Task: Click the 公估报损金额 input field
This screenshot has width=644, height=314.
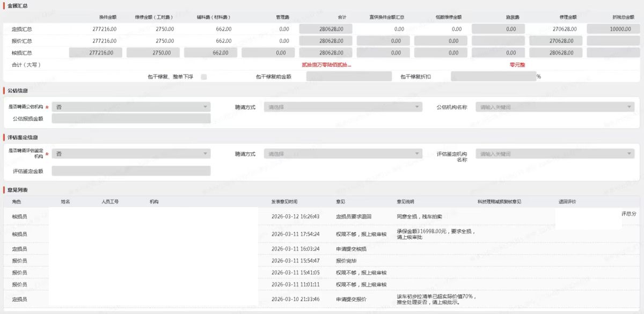Action: coord(131,119)
